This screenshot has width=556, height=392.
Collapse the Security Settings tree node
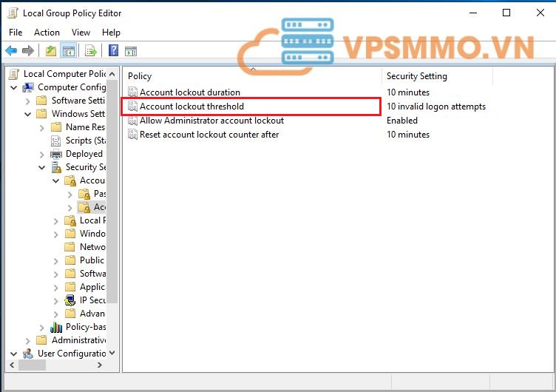[43, 167]
